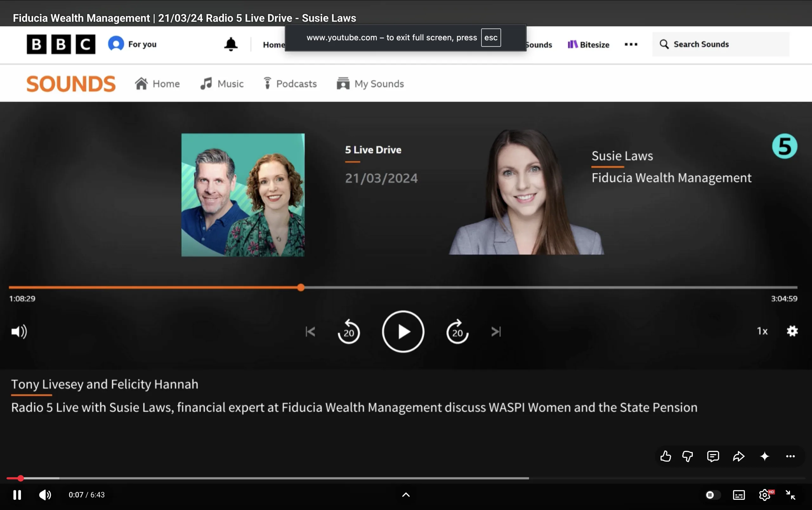
Task: Click Susie Laws name text
Action: pos(622,156)
